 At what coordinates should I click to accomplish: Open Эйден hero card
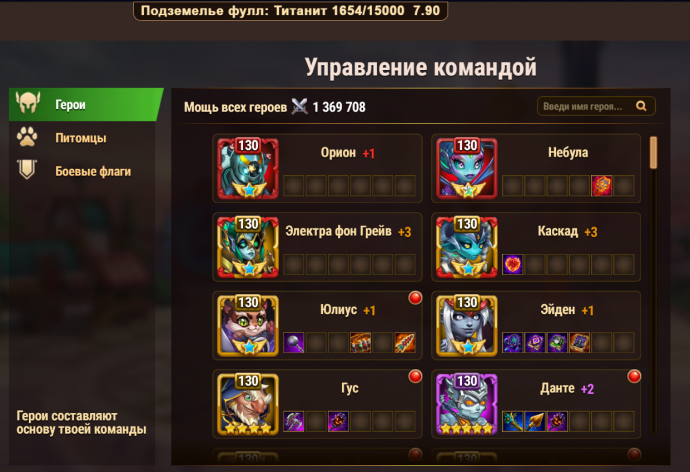point(536,326)
